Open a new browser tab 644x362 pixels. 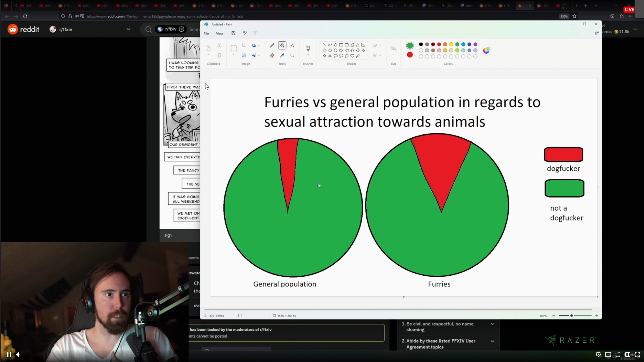(x=585, y=6)
